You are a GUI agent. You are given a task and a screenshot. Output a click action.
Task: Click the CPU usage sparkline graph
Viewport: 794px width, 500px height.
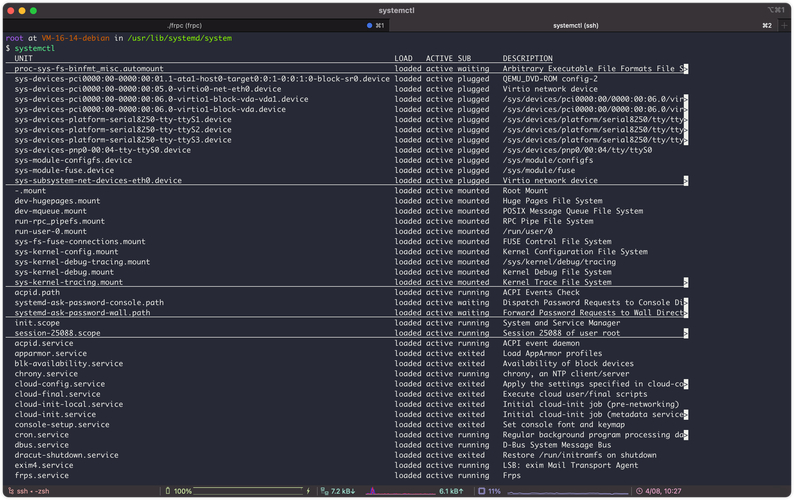point(568,491)
